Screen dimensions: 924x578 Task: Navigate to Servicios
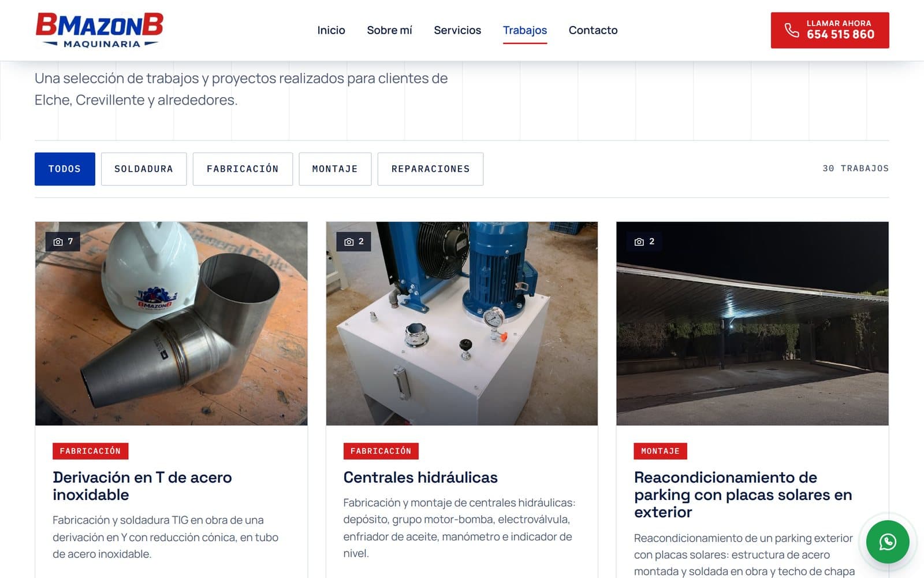(457, 30)
